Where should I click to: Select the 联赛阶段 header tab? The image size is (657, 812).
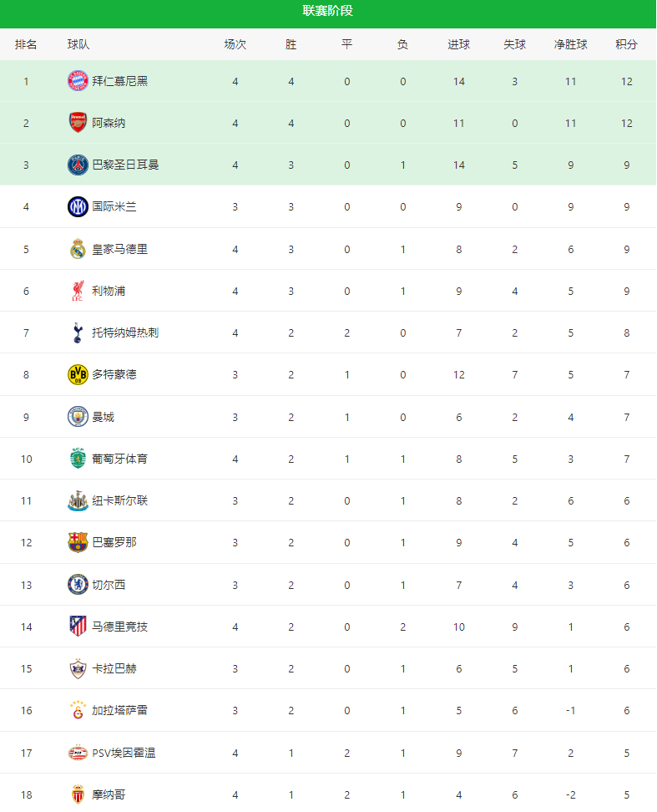tap(328, 11)
